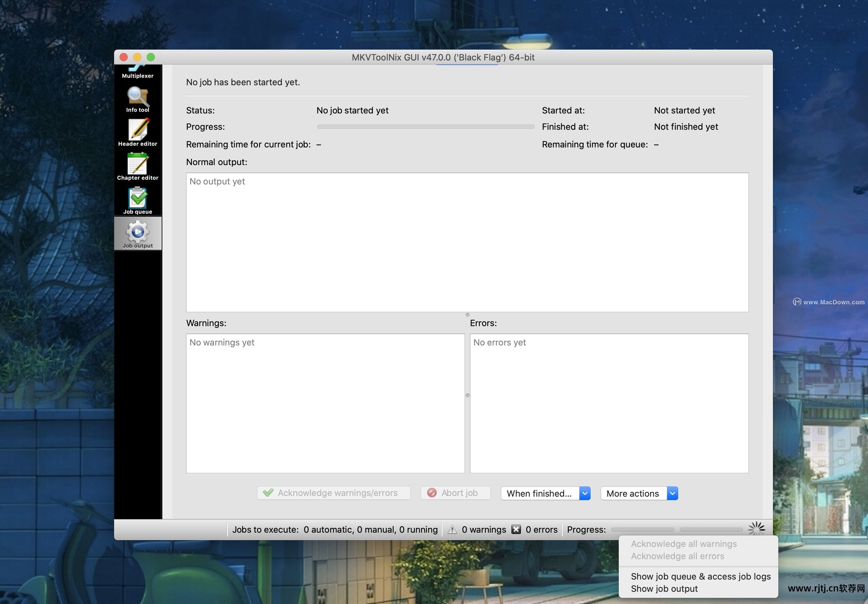Image resolution: width=868 pixels, height=604 pixels.
Task: Click the 'No job started yet' status value
Action: point(352,110)
